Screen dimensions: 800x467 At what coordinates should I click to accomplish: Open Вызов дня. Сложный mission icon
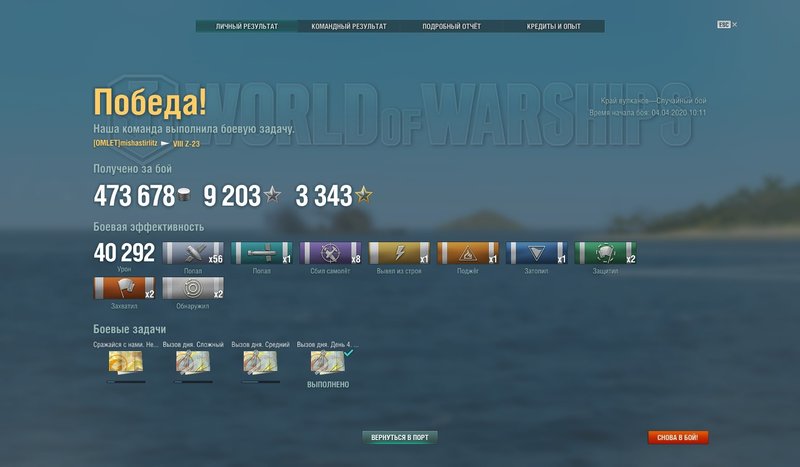pos(193,362)
